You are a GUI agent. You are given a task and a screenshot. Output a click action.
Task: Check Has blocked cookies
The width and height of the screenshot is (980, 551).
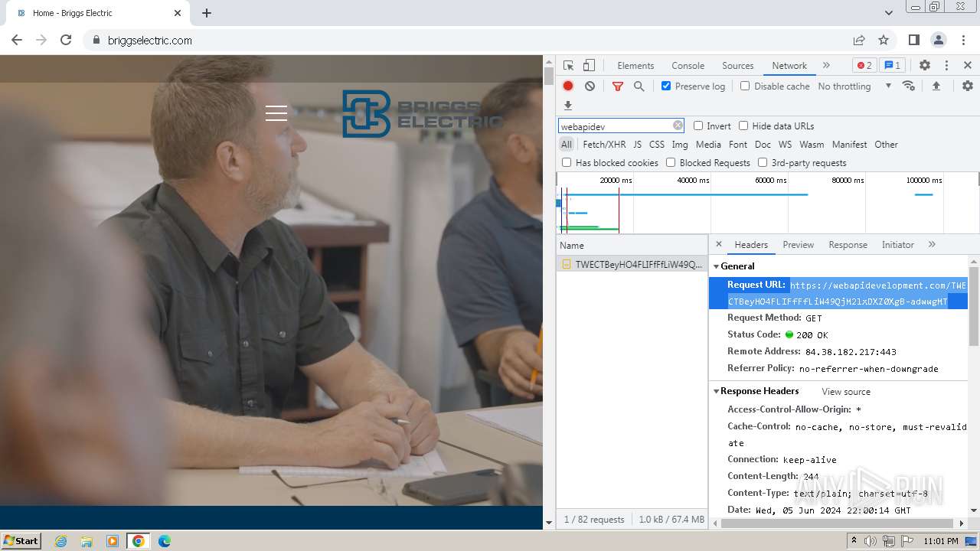[567, 162]
